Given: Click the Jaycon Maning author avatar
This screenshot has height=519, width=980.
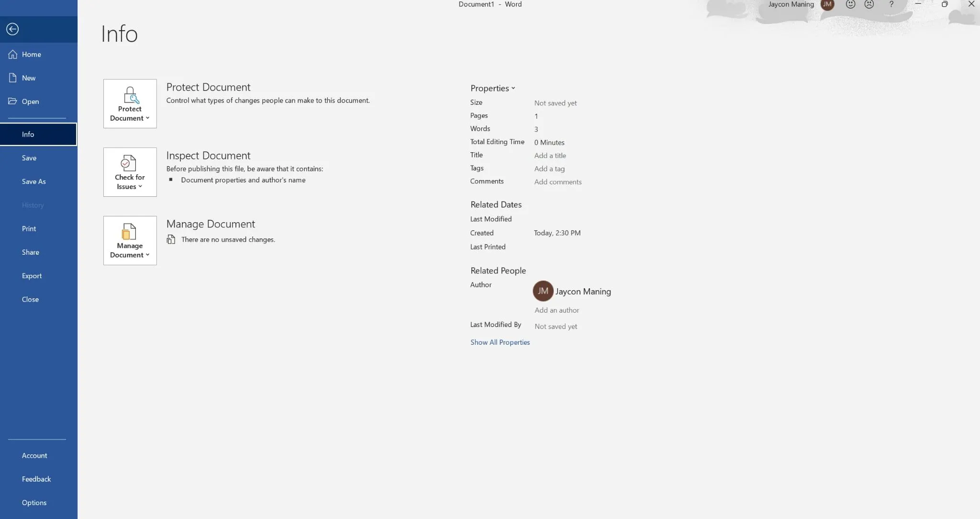Looking at the screenshot, I should tap(543, 291).
